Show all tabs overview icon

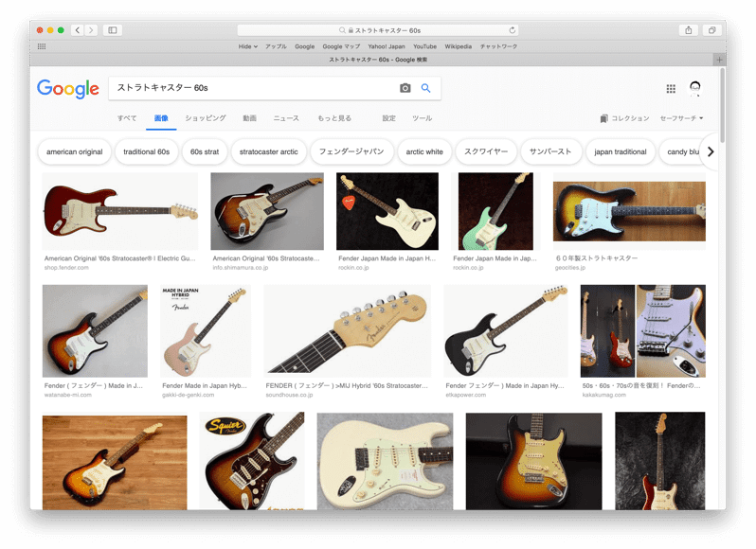[x=711, y=30]
